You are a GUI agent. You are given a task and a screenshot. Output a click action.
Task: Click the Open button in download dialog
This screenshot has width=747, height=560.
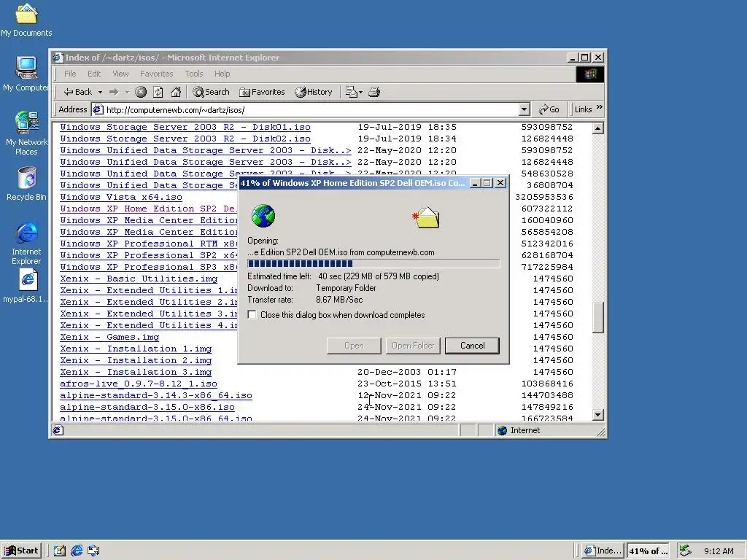point(354,346)
